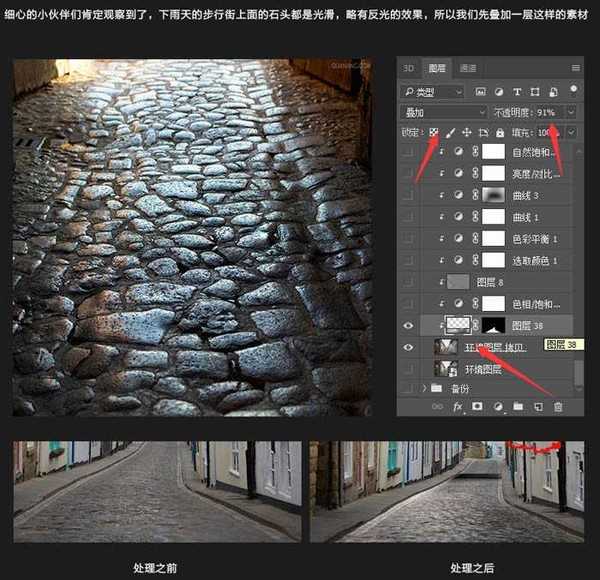
Task: Click the lock transparent pixels icon
Action: click(x=435, y=132)
